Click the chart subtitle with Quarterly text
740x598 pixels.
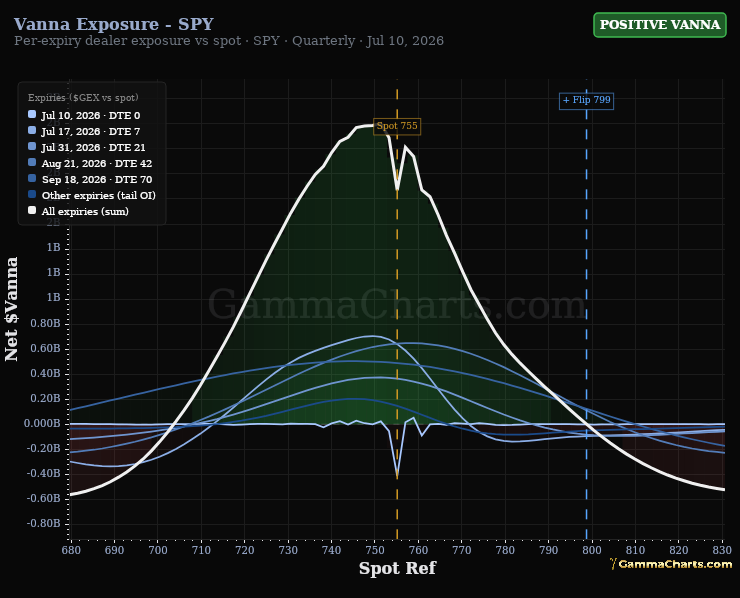[x=229, y=41]
